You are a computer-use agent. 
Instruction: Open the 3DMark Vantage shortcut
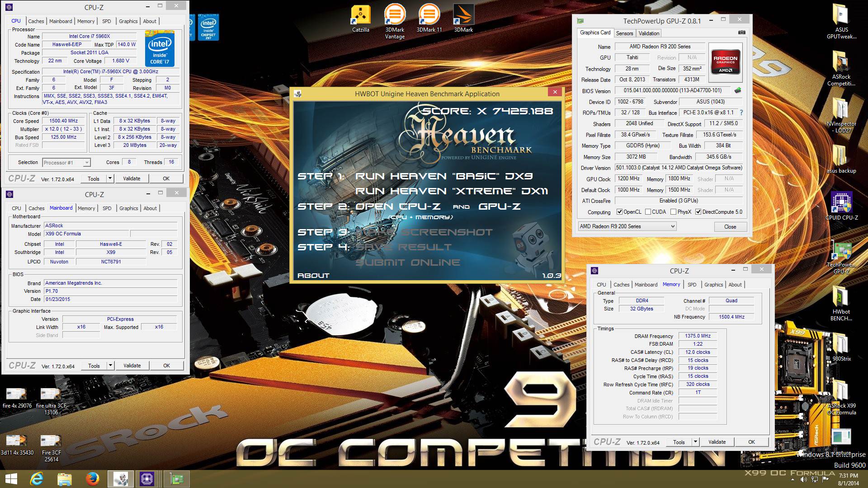[395, 22]
